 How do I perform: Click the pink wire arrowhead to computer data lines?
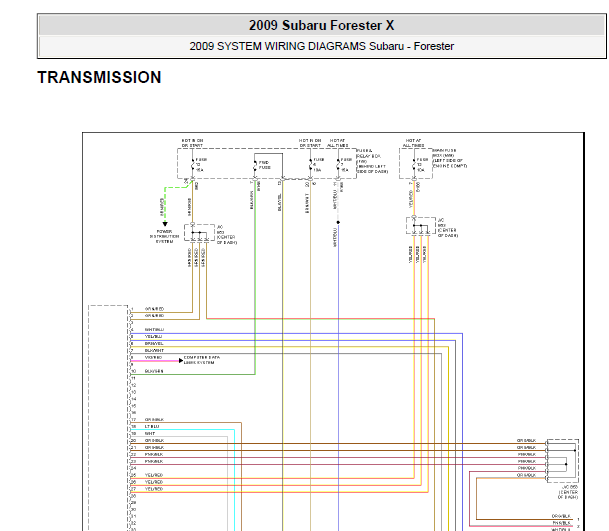(181, 360)
